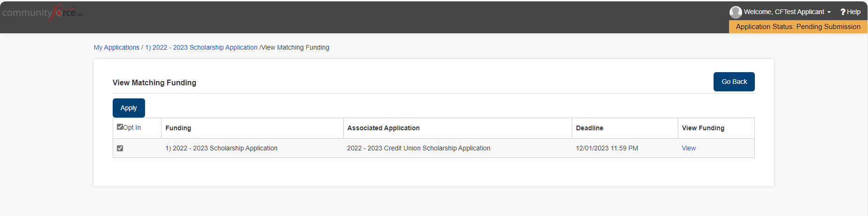Select the Associated Application column header

click(384, 128)
